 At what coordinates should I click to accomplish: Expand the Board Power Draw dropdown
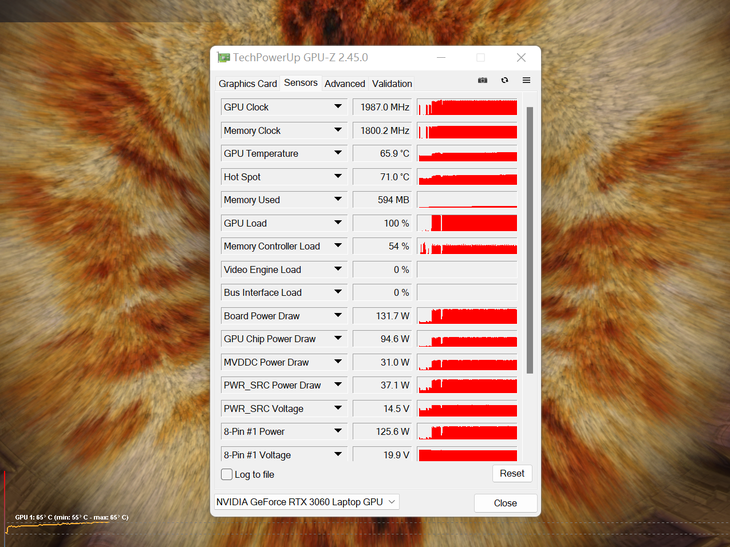(x=337, y=316)
